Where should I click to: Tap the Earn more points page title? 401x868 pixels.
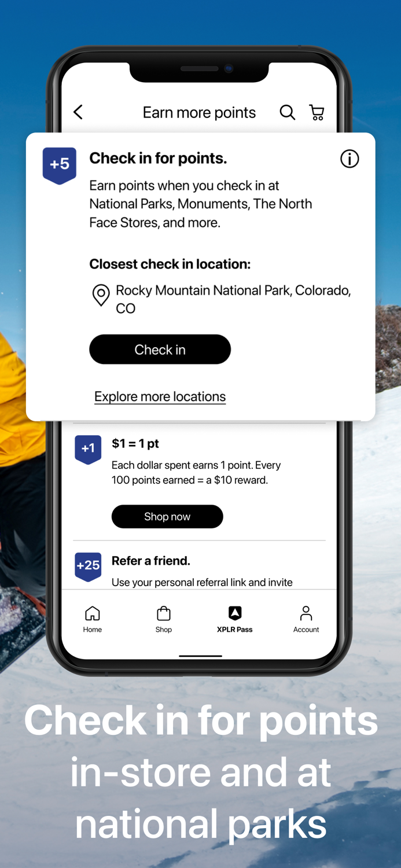tap(199, 112)
